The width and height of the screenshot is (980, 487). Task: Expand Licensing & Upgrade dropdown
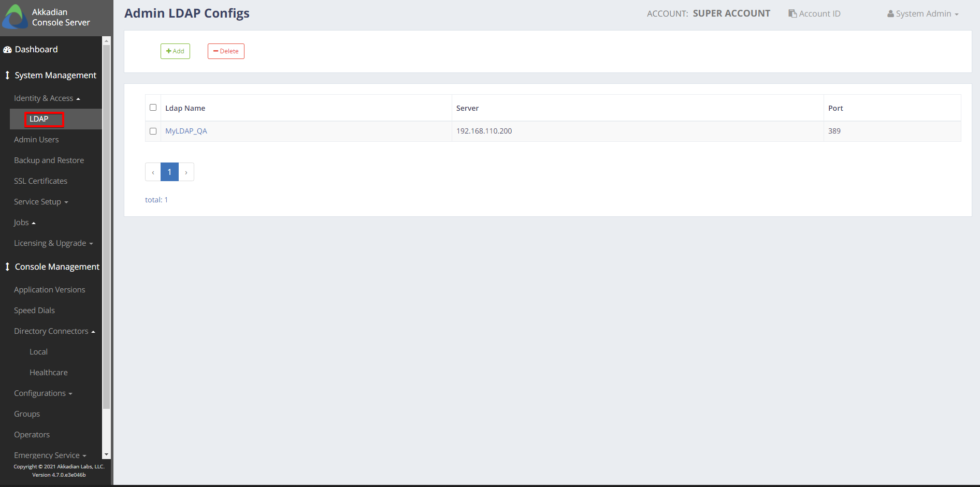point(53,243)
